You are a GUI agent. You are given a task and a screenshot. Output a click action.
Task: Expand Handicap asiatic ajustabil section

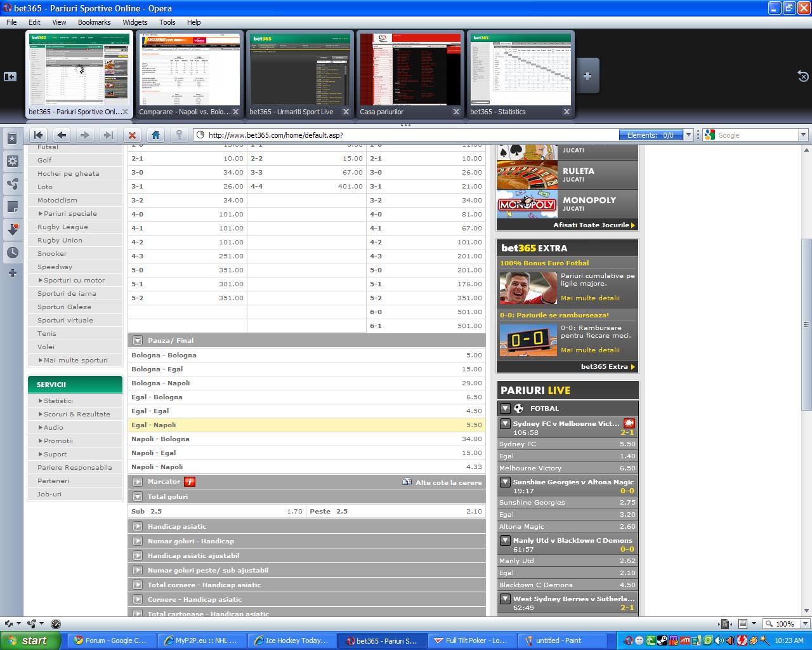138,555
